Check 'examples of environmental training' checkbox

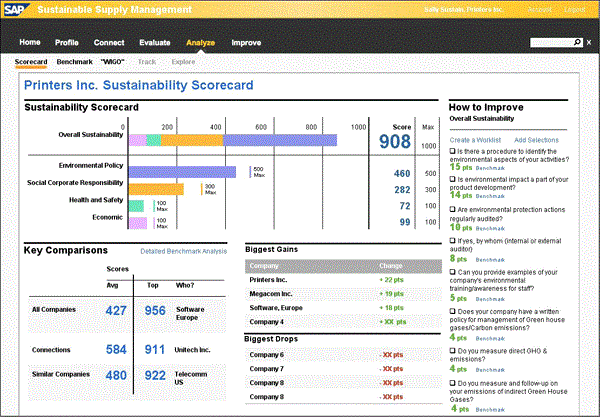coord(453,272)
